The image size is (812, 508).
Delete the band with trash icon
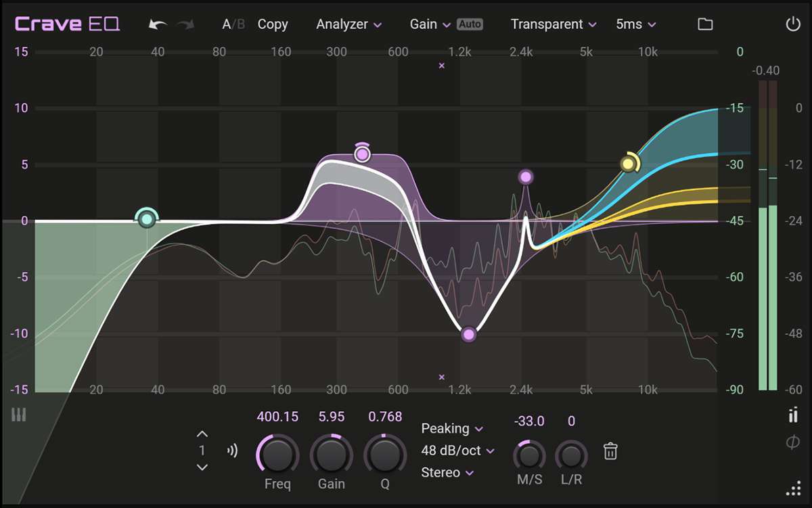[610, 451]
